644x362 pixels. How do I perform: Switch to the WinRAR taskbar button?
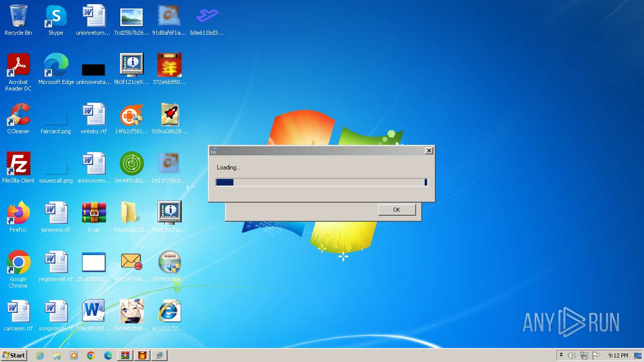tap(125, 355)
